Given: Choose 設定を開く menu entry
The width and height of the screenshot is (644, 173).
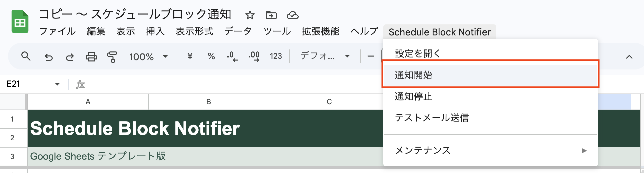Looking at the screenshot, I should click(491, 53).
